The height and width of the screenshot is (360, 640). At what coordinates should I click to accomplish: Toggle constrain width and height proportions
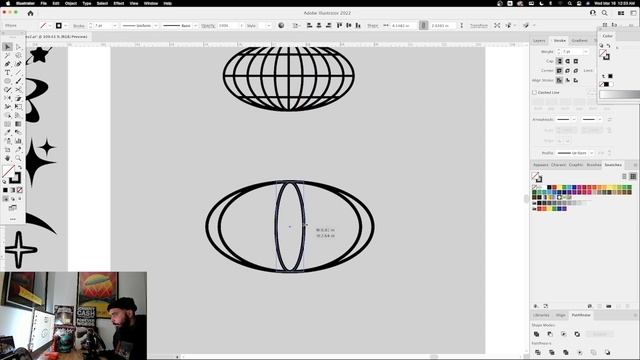click(x=423, y=25)
